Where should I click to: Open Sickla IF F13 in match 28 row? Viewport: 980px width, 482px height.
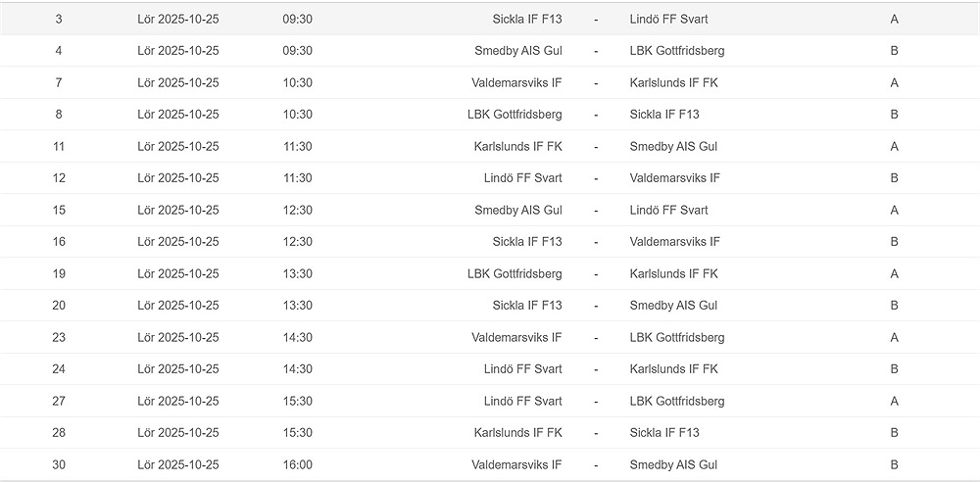click(x=664, y=433)
